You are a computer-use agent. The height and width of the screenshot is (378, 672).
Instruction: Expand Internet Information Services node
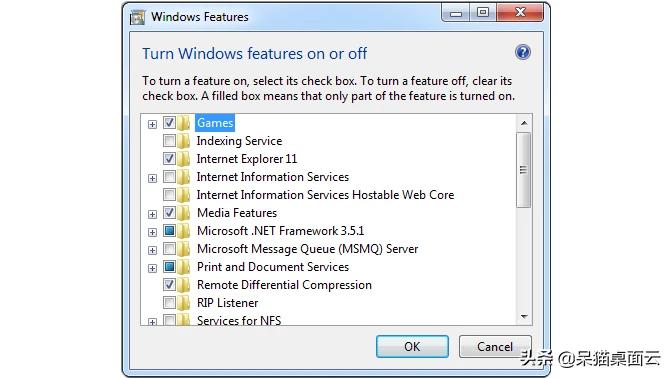click(152, 178)
